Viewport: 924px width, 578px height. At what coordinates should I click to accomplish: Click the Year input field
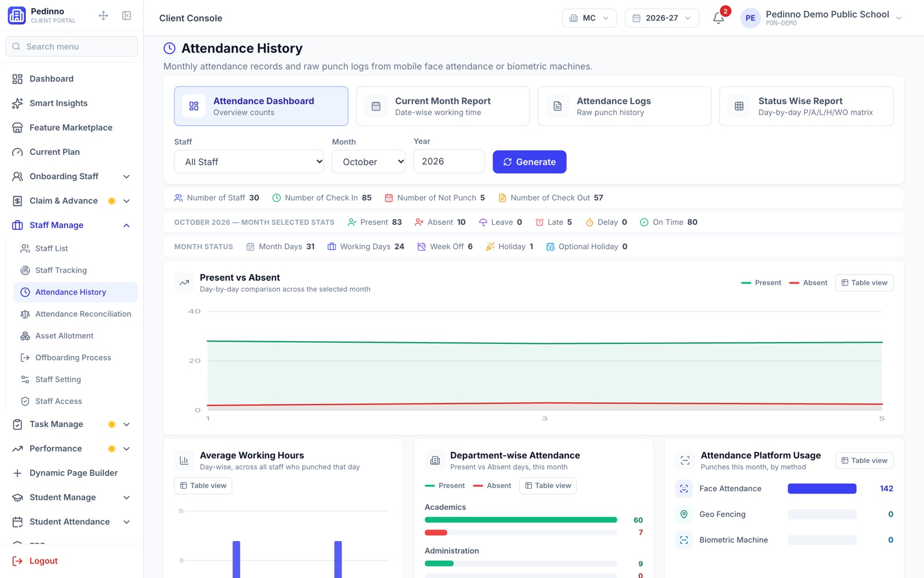(x=449, y=161)
